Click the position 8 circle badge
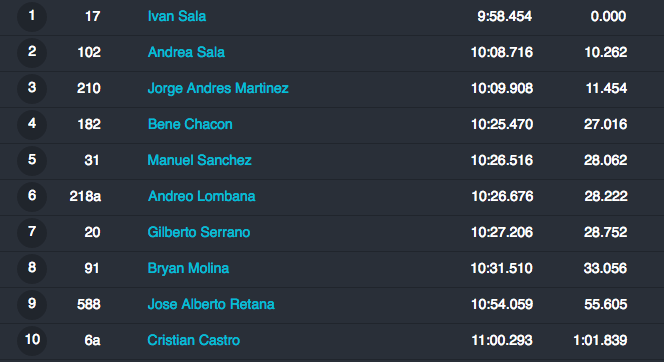664x362 pixels. point(32,268)
